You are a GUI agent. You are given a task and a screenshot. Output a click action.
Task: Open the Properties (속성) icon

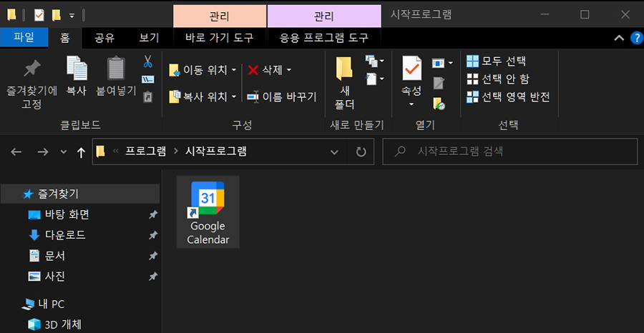411,68
